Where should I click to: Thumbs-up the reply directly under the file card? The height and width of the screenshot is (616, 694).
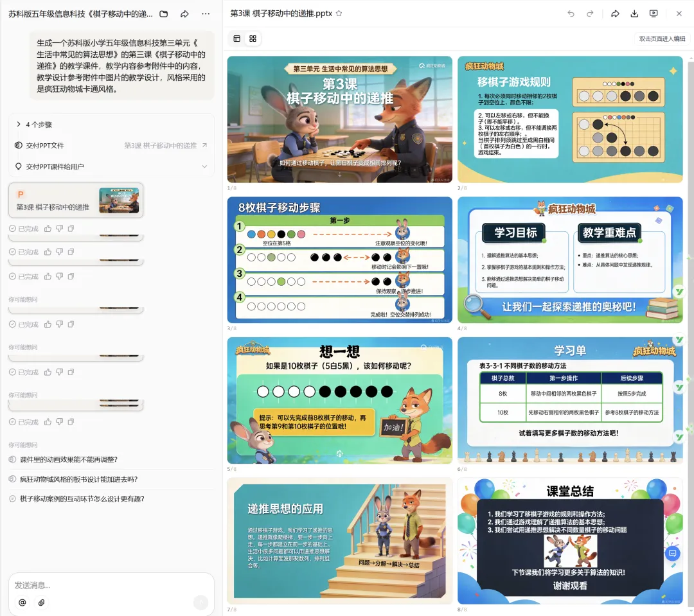pyautogui.click(x=48, y=229)
